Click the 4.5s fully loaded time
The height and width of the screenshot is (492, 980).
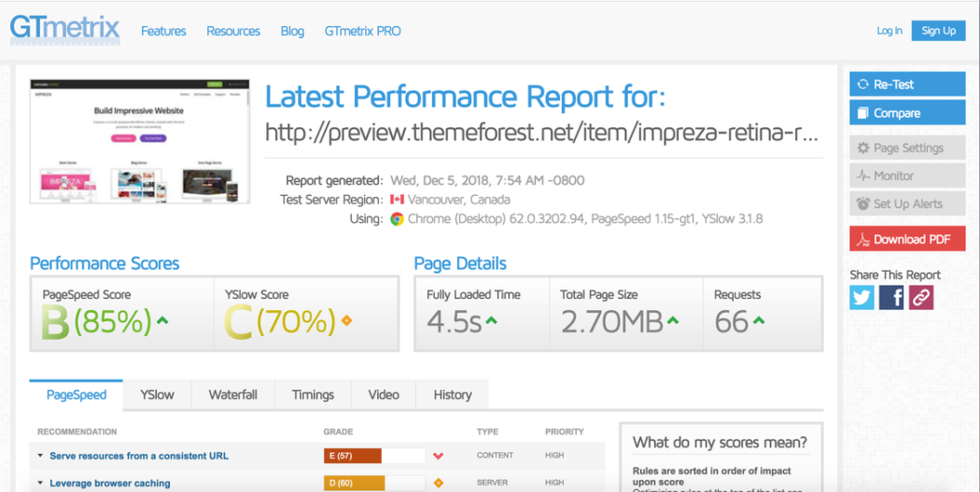[x=455, y=322]
